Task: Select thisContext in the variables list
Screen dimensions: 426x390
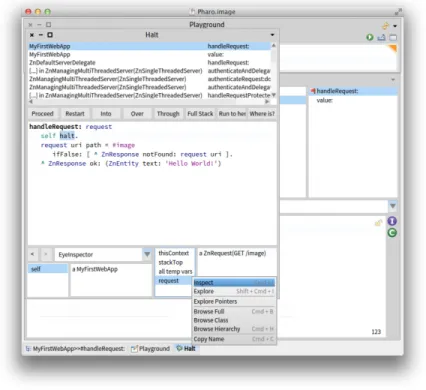Action: click(174, 253)
